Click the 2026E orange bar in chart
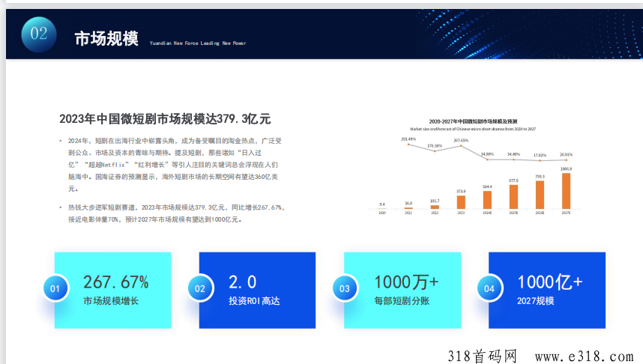The height and width of the screenshot is (364, 643). click(540, 195)
